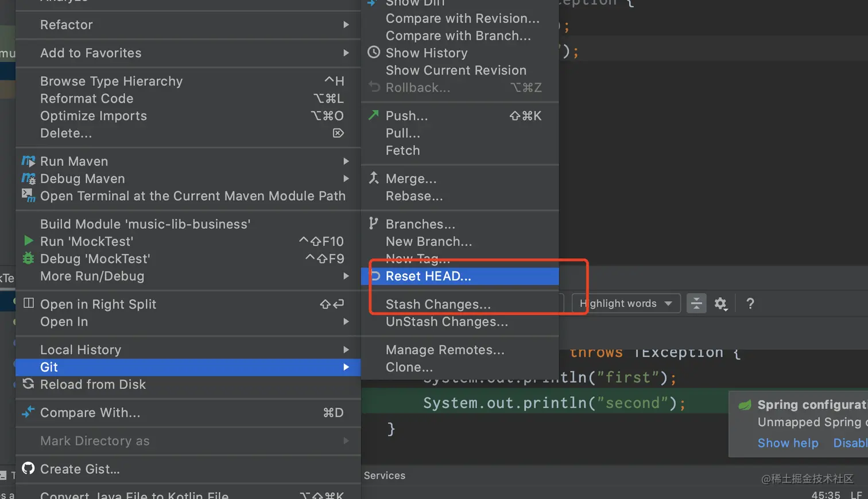Click the Show History clock icon
This screenshot has height=499, width=868.
coord(374,53)
